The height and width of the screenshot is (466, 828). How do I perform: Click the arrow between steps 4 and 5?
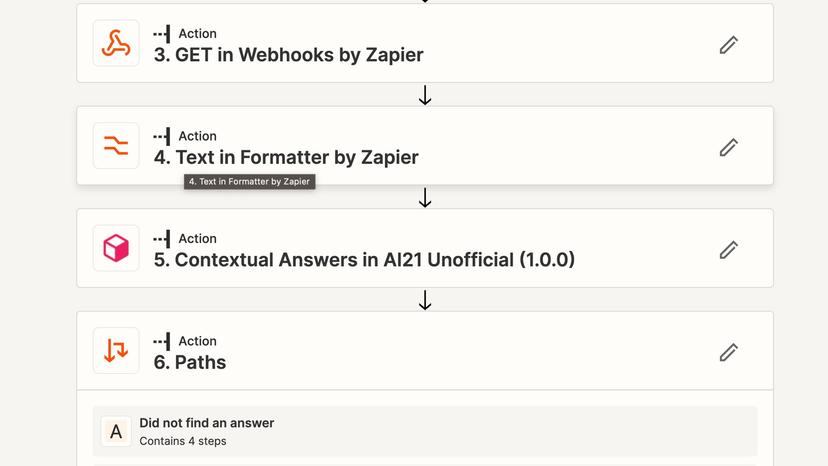coord(425,198)
